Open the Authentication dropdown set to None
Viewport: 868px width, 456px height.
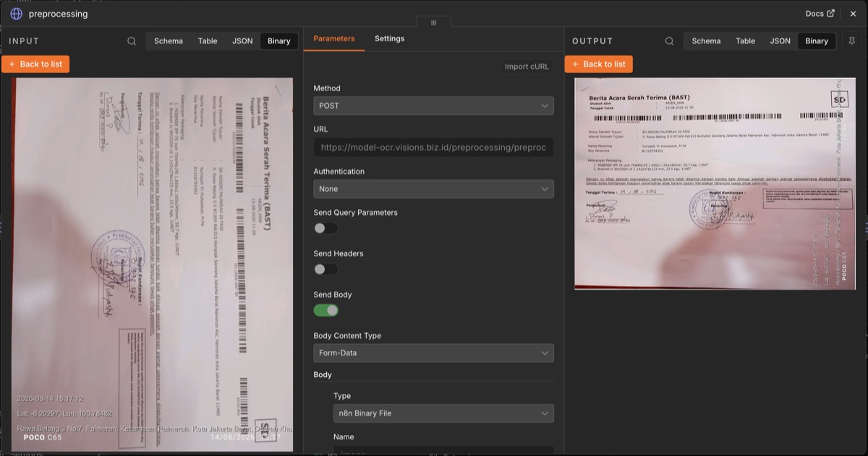point(433,189)
